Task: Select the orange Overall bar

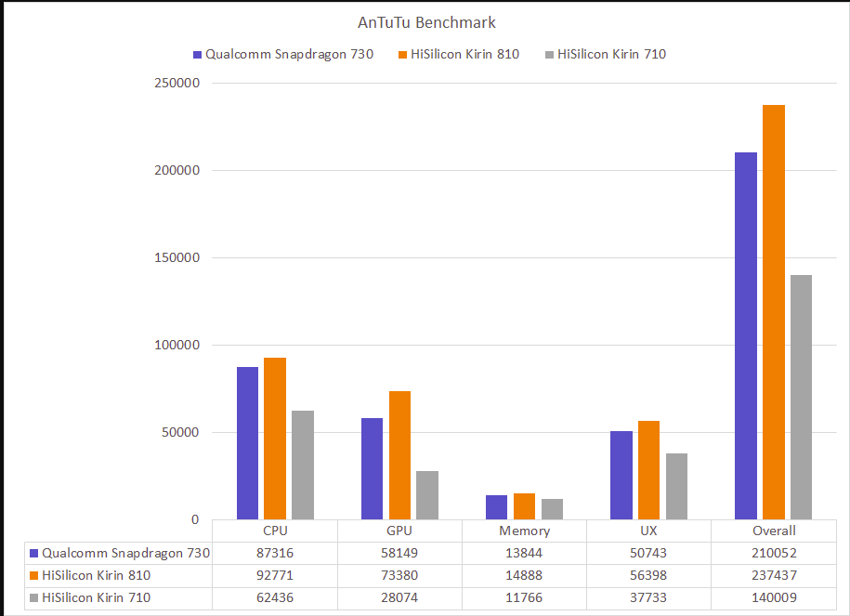Action: (x=774, y=312)
